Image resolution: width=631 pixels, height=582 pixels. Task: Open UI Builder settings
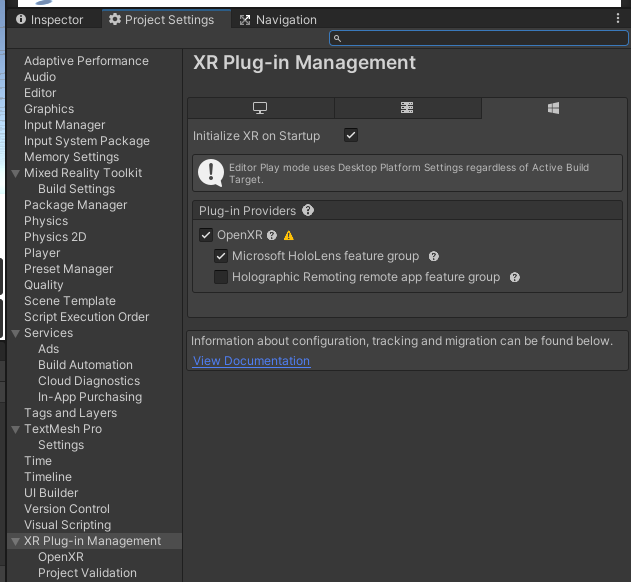(51, 493)
